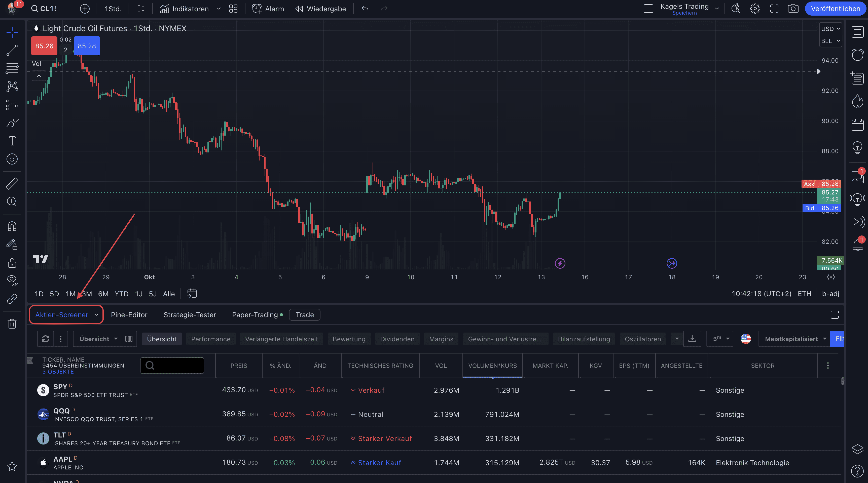Lock all drawings with the padlock icon
The height and width of the screenshot is (483, 868).
(12, 263)
